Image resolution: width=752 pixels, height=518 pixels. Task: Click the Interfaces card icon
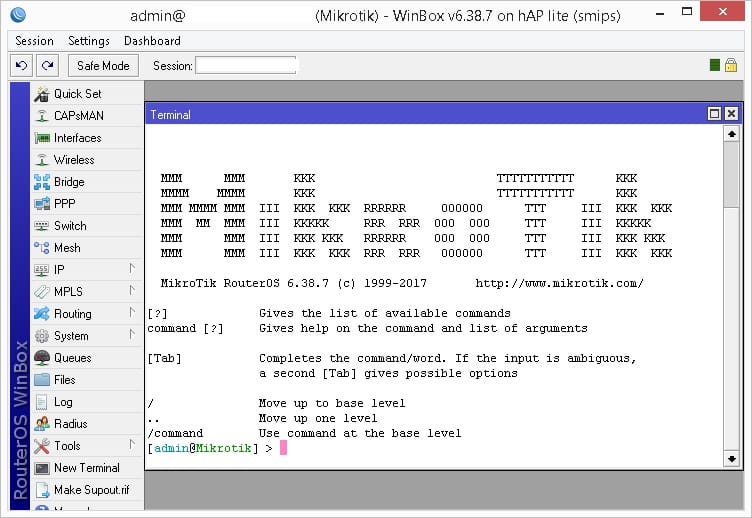pyautogui.click(x=42, y=138)
